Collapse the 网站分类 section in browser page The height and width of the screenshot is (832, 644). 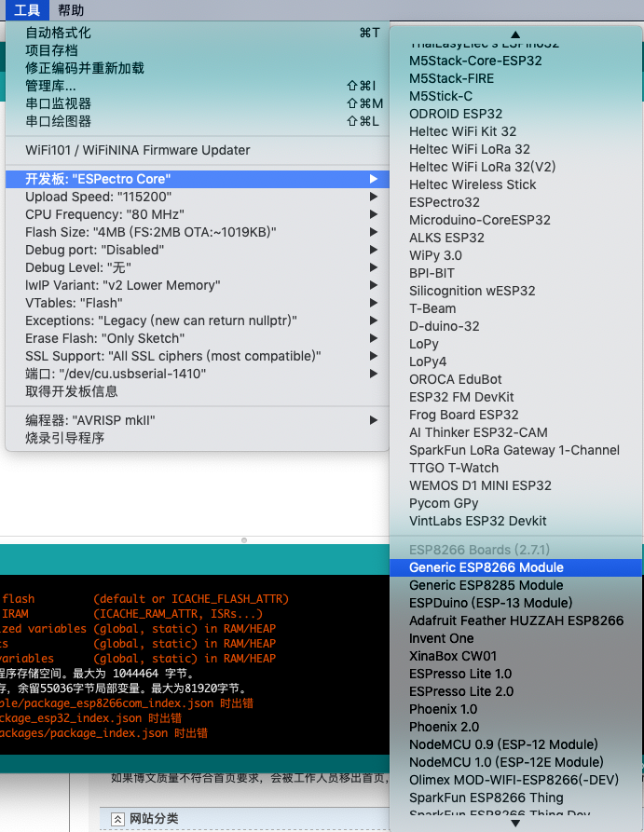(117, 819)
